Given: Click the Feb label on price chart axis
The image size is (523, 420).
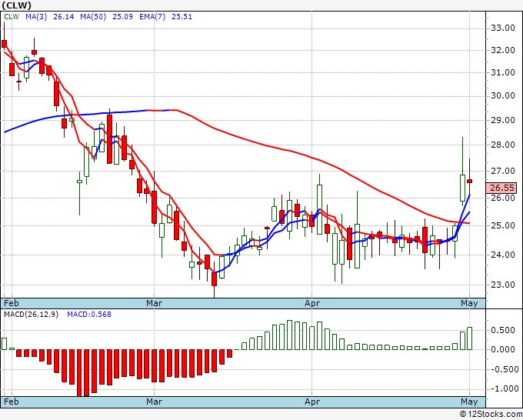Looking at the screenshot, I should (x=12, y=303).
